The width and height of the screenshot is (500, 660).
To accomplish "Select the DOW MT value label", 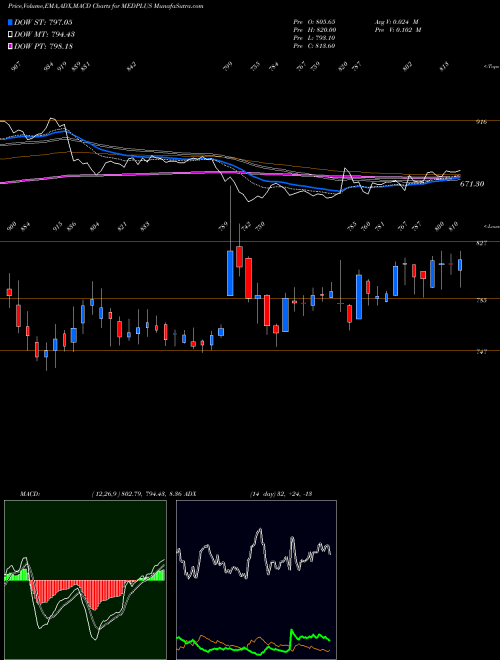I will coord(44,34).
